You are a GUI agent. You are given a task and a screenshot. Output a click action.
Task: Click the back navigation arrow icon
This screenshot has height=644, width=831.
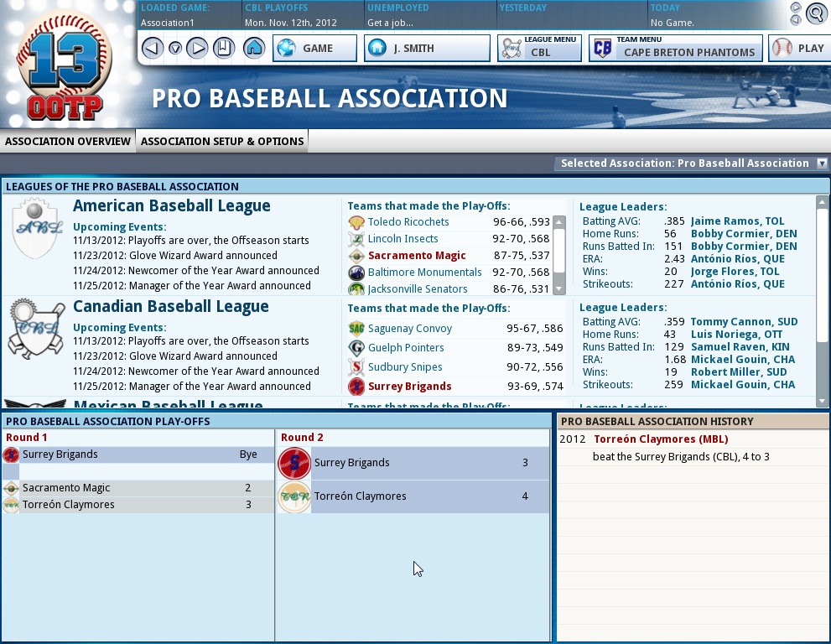[152, 48]
